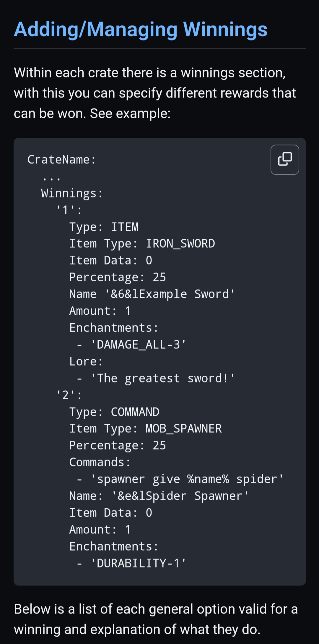
Task: Open the Adding/Managing Winnings heading link
Action: [141, 30]
